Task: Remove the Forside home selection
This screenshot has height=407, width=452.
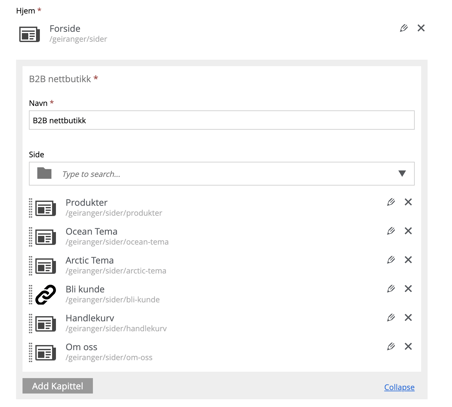Action: [421, 28]
